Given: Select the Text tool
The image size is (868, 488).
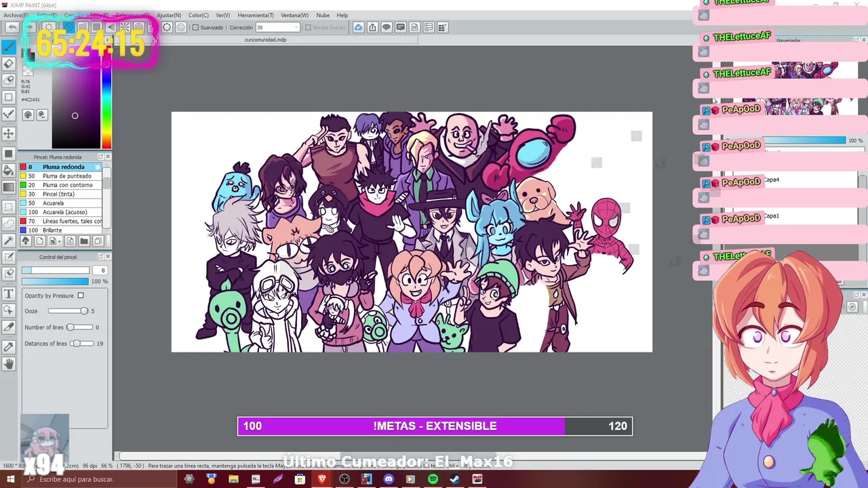Looking at the screenshot, I should pyautogui.click(x=8, y=293).
